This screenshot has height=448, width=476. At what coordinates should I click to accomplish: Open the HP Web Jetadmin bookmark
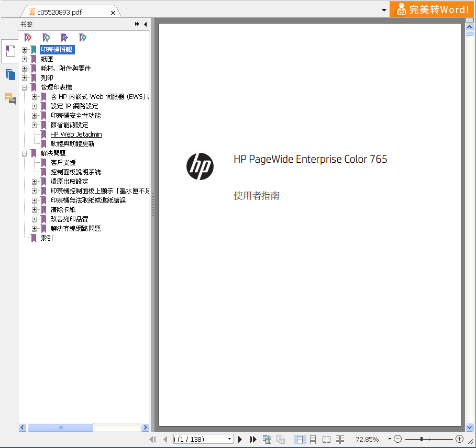pyautogui.click(x=76, y=135)
